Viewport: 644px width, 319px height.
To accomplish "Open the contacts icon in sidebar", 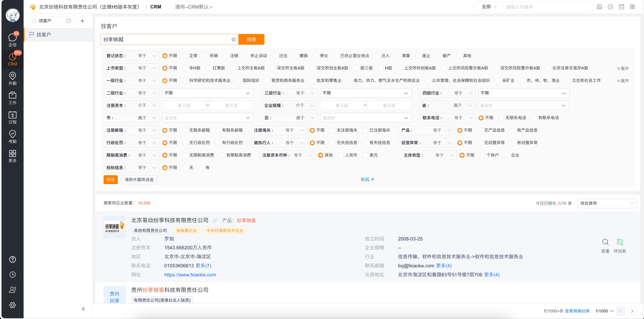I will (x=12, y=290).
